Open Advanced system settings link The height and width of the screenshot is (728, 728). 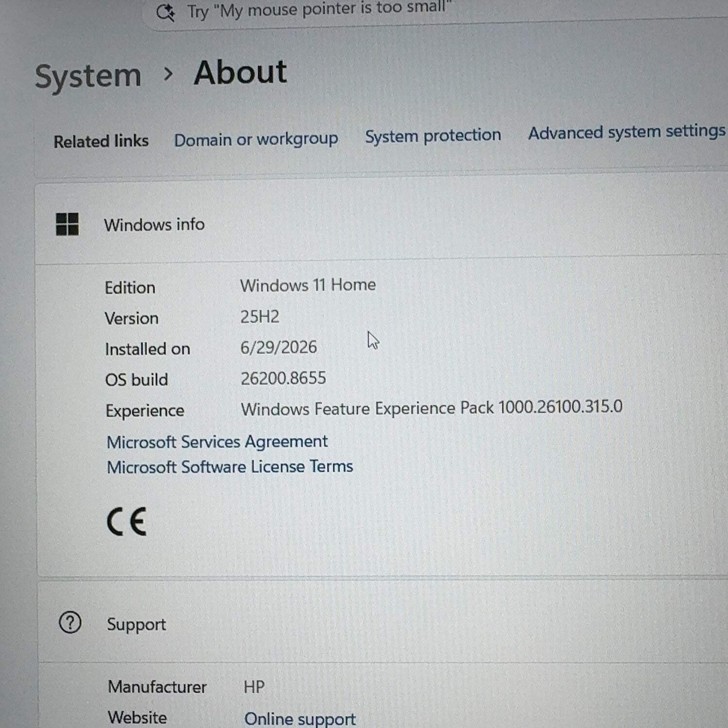(x=627, y=132)
